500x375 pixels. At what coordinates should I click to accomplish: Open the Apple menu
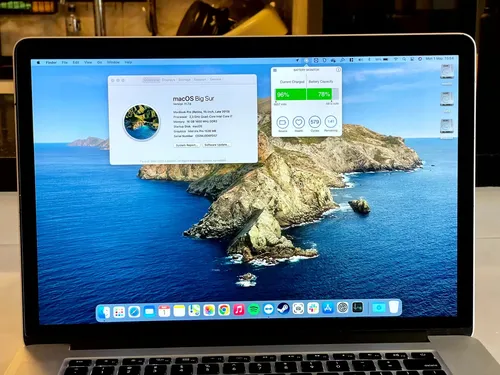tap(38, 62)
